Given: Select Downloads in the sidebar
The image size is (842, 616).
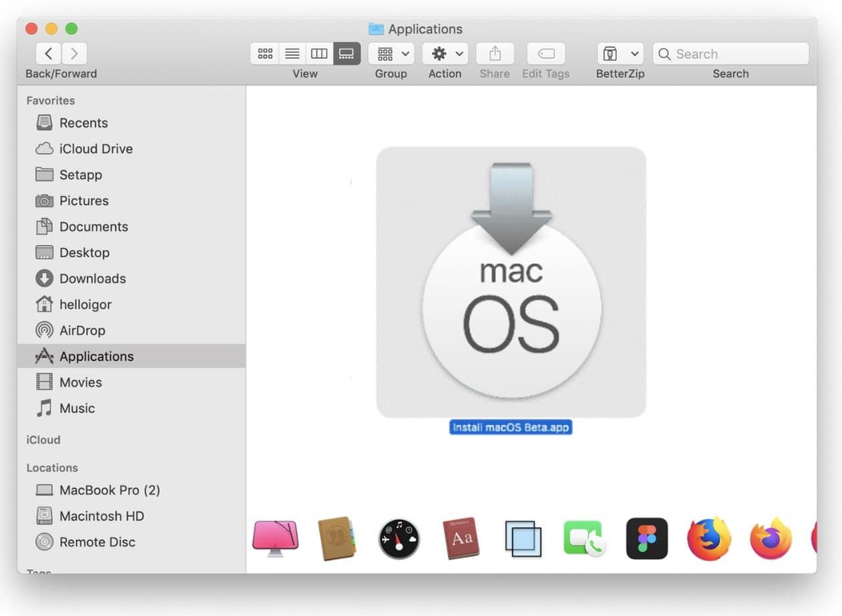Looking at the screenshot, I should click(x=93, y=279).
